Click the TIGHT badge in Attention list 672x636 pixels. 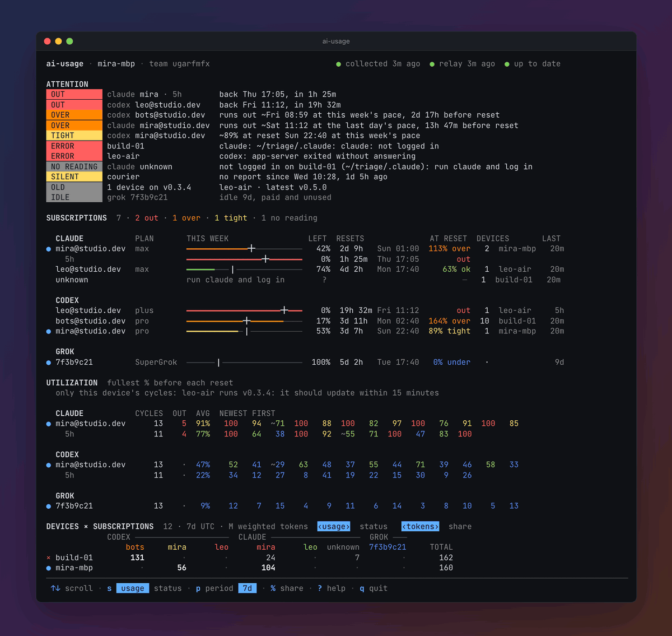pos(74,136)
